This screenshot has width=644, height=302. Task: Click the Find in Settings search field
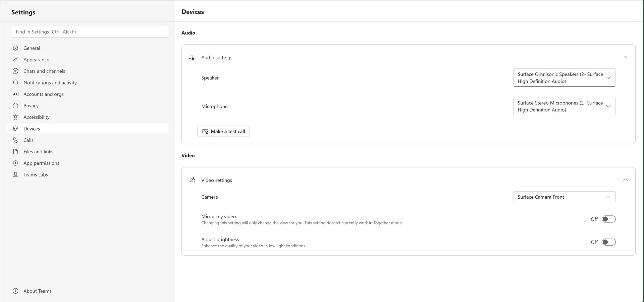click(x=90, y=32)
